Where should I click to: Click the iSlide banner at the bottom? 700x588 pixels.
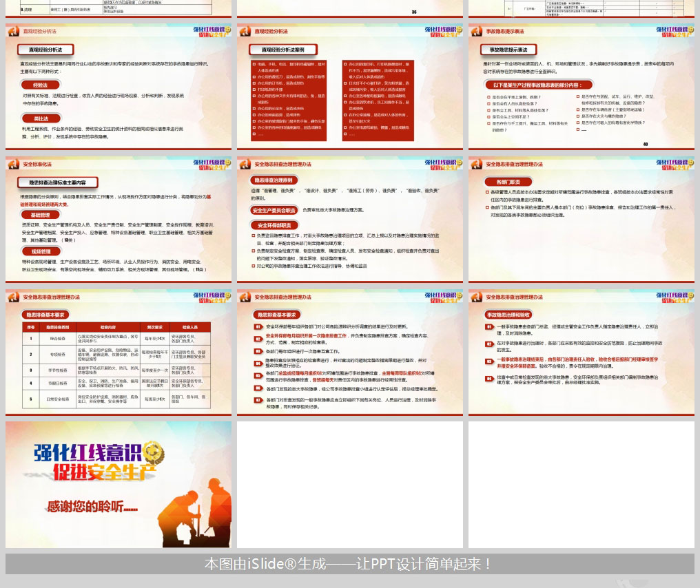[350, 564]
